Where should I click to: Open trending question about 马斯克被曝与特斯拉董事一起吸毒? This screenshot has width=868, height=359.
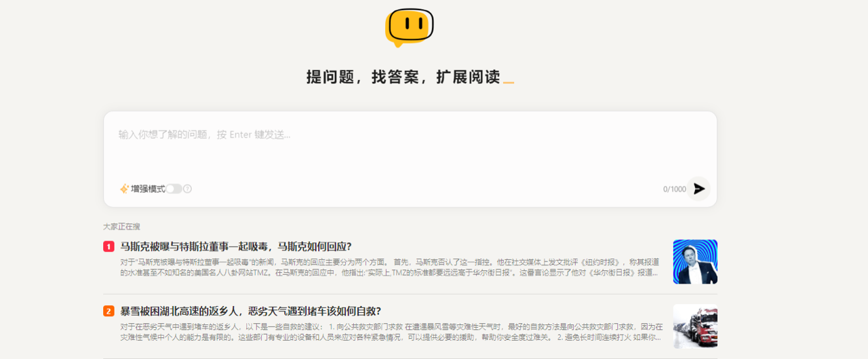pyautogui.click(x=236, y=246)
